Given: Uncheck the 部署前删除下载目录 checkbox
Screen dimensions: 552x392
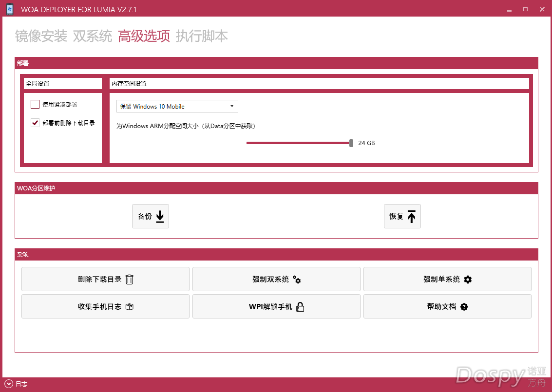Looking at the screenshot, I should click(x=35, y=123).
